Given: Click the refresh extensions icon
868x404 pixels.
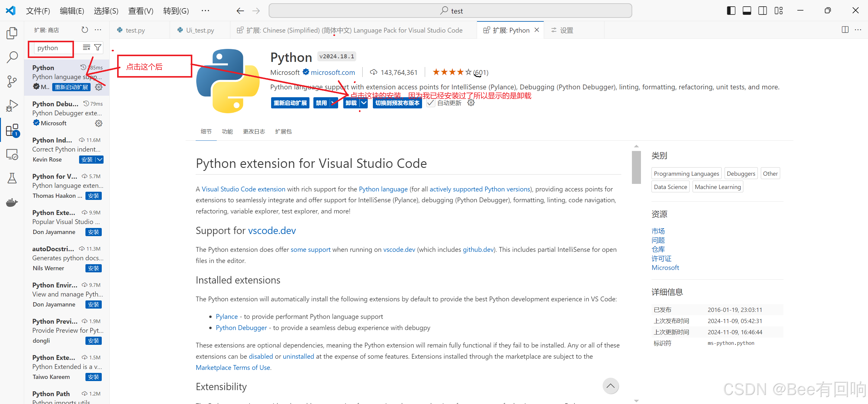Looking at the screenshot, I should [85, 30].
